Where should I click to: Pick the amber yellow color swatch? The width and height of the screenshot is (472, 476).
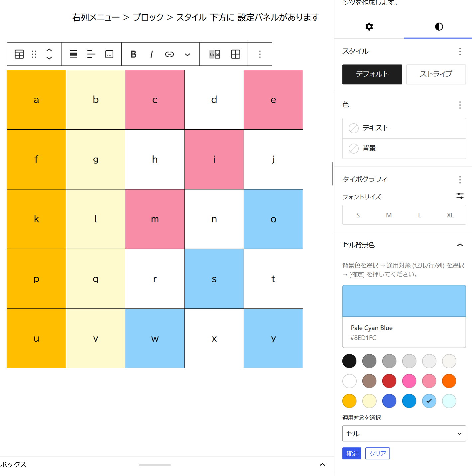point(349,401)
